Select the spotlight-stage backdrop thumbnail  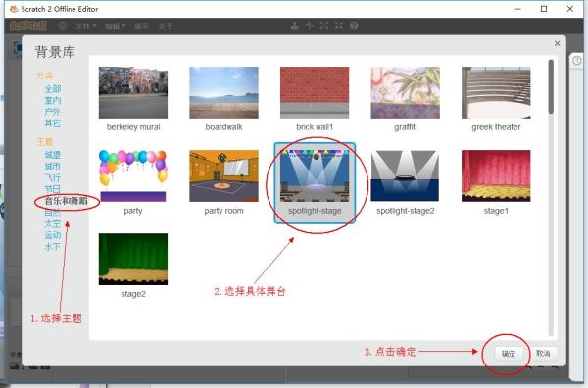(315, 175)
